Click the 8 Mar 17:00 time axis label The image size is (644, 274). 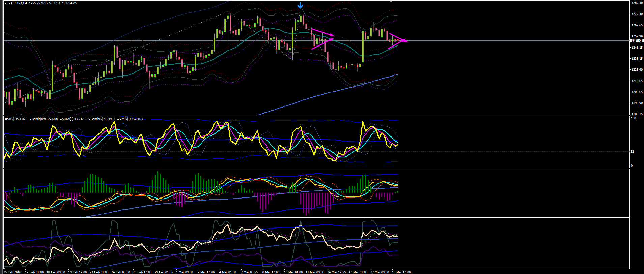tap(271, 272)
